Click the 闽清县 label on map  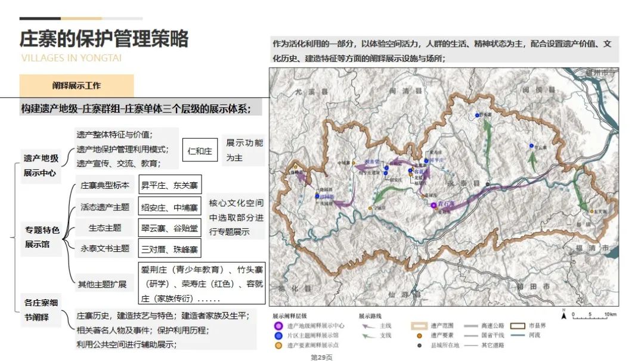pos(405,91)
